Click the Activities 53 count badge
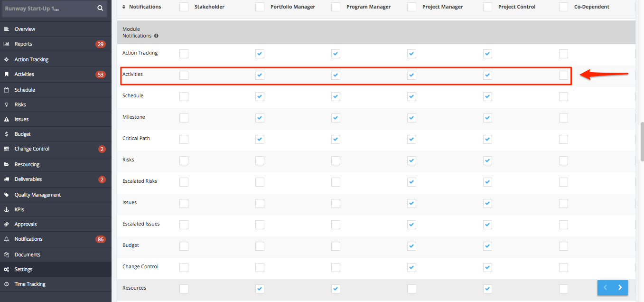 [100, 75]
